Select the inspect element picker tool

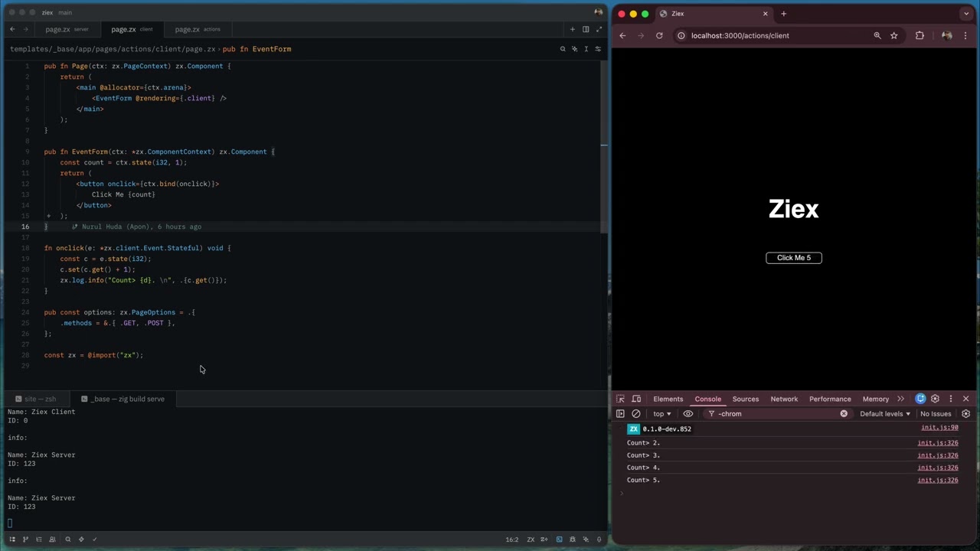click(621, 399)
